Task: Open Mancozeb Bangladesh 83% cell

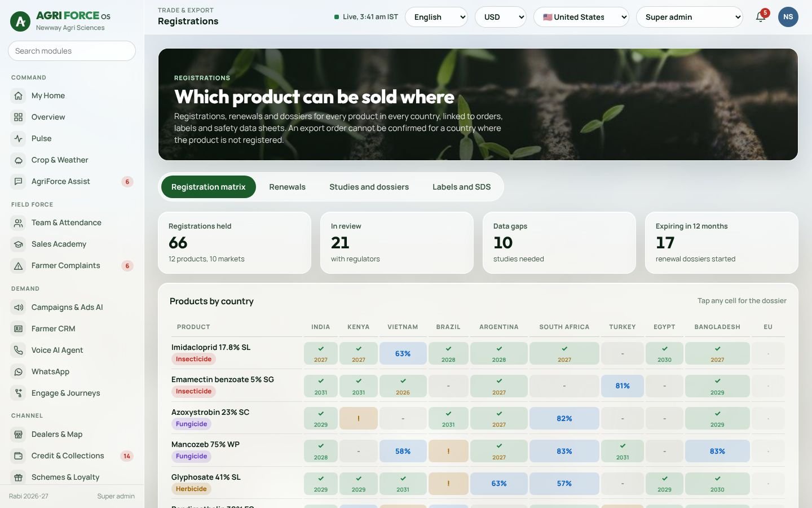Action: coord(717,451)
